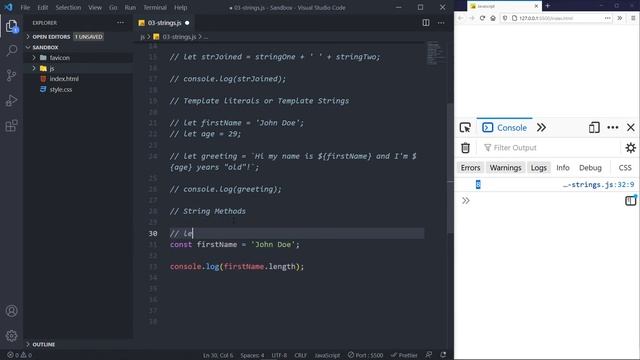The height and width of the screenshot is (360, 640).
Task: Open notifications bell in status bar
Action: [443, 355]
